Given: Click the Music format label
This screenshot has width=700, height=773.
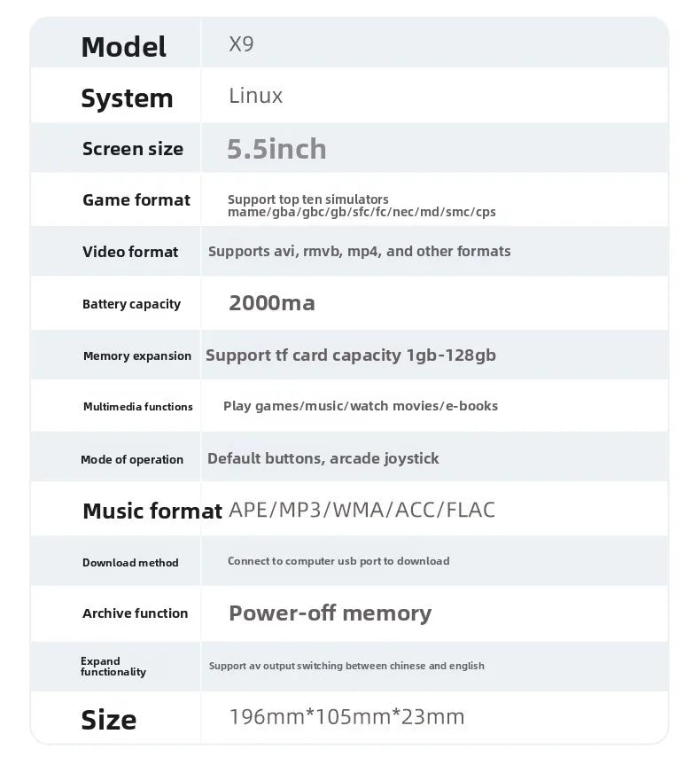Looking at the screenshot, I should click(152, 511).
